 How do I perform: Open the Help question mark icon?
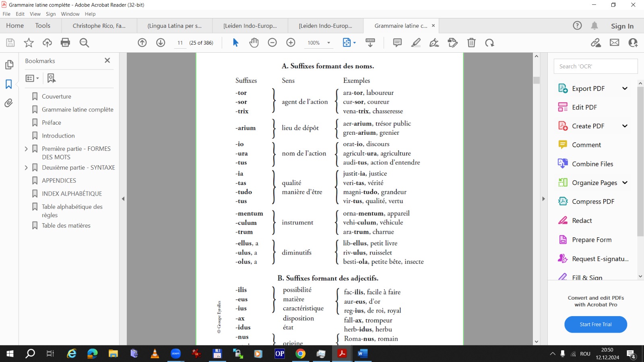(577, 26)
